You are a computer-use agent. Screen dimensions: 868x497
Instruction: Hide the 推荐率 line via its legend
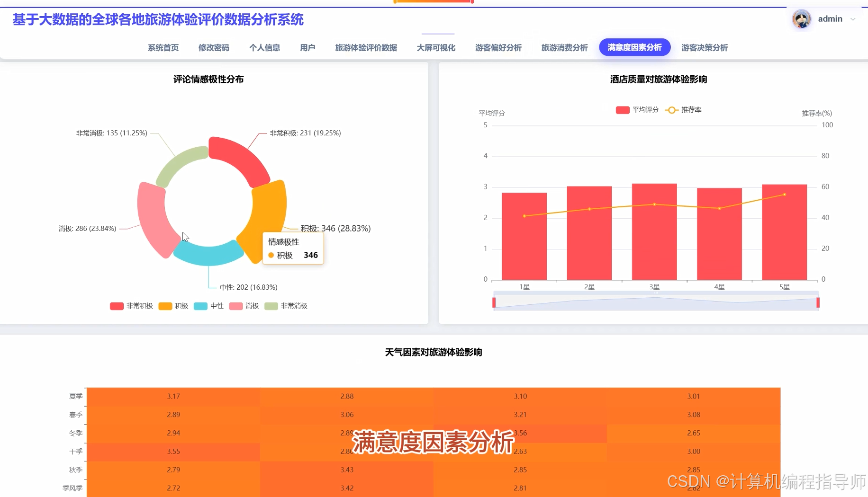click(x=685, y=109)
